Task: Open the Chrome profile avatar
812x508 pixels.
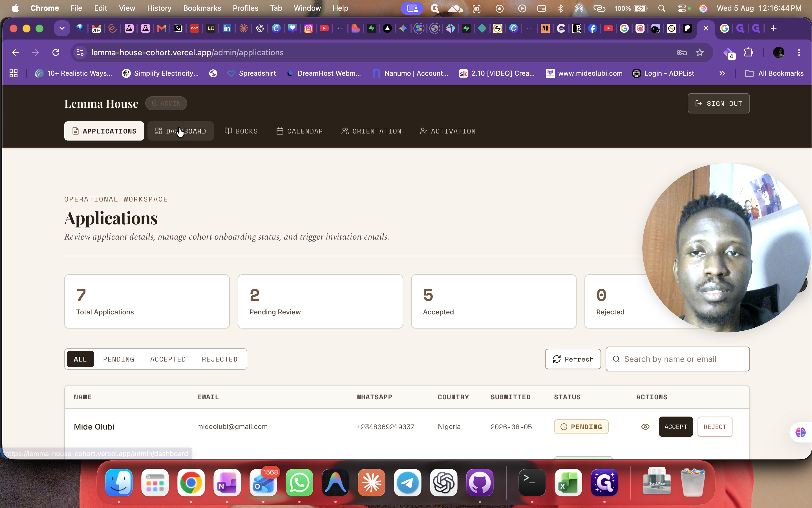Action: pos(778,52)
